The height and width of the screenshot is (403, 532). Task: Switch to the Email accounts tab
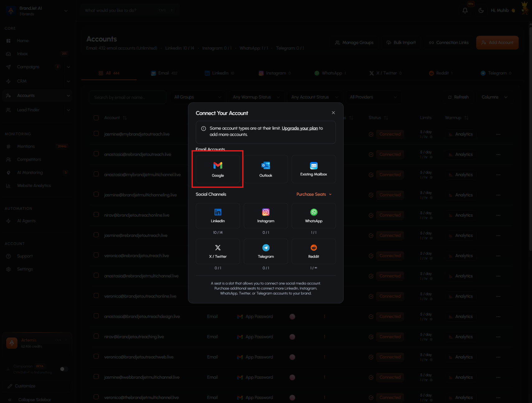coord(164,73)
